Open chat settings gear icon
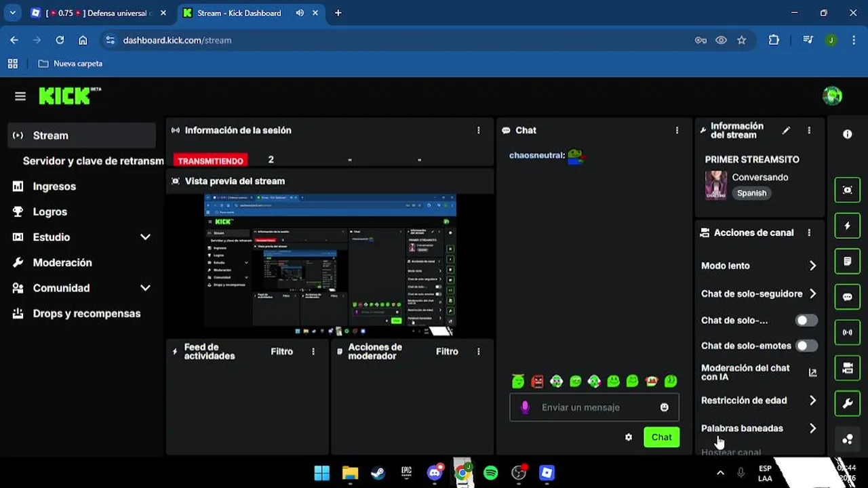The height and width of the screenshot is (488, 868). (x=629, y=437)
